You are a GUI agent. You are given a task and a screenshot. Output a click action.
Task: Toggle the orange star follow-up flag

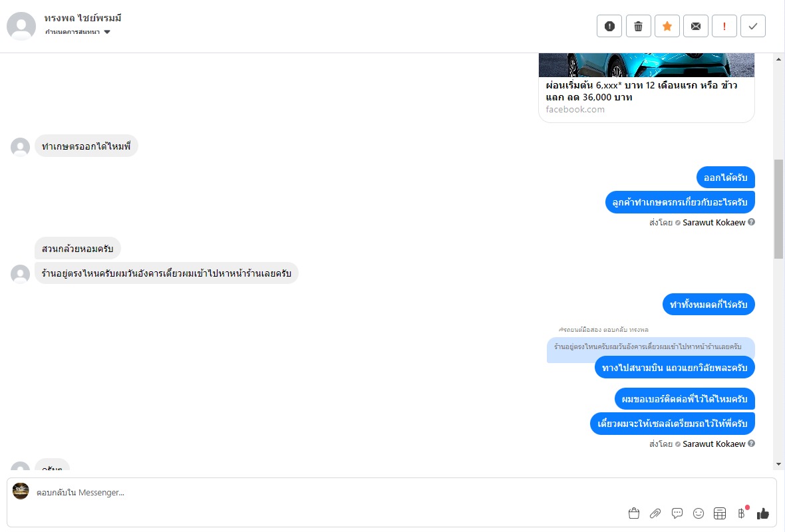(x=667, y=26)
